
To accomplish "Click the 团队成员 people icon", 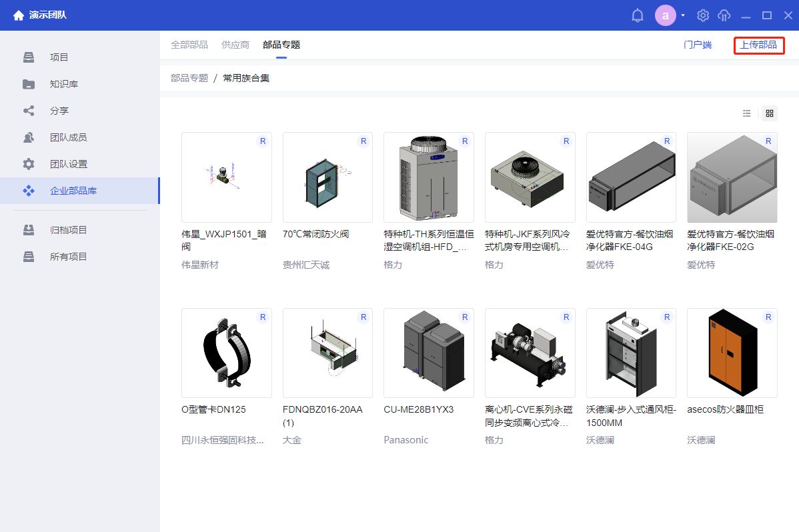I will [29, 137].
